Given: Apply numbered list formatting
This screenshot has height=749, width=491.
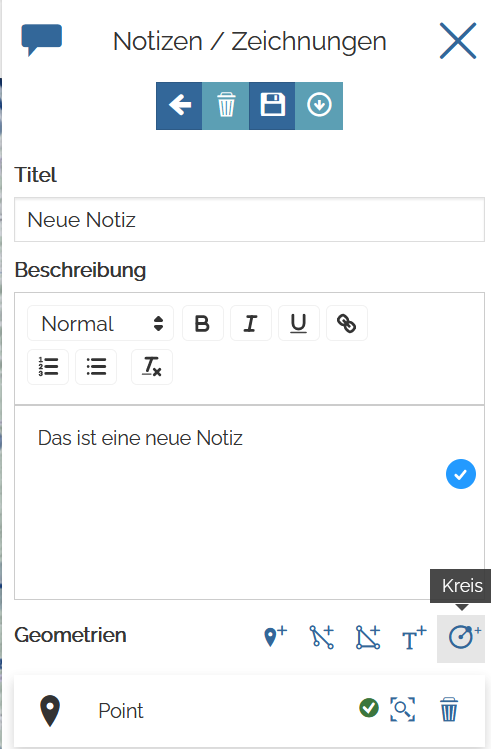Looking at the screenshot, I should coord(48,367).
